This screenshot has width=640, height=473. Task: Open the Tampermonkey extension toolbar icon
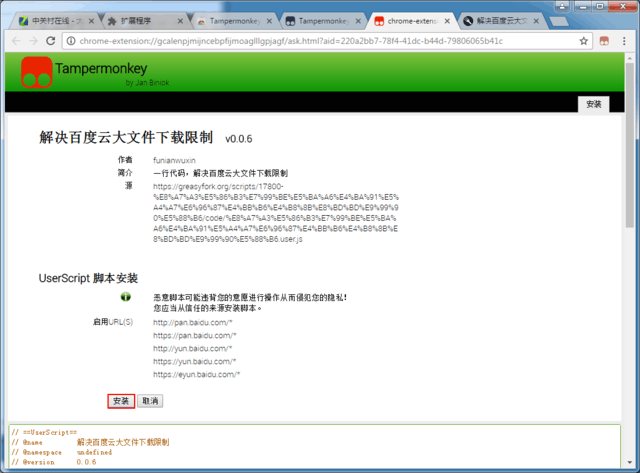604,41
